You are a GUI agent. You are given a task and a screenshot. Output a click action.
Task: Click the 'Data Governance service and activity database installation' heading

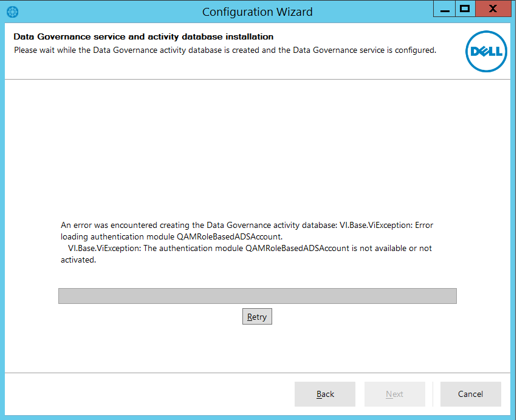coord(143,36)
